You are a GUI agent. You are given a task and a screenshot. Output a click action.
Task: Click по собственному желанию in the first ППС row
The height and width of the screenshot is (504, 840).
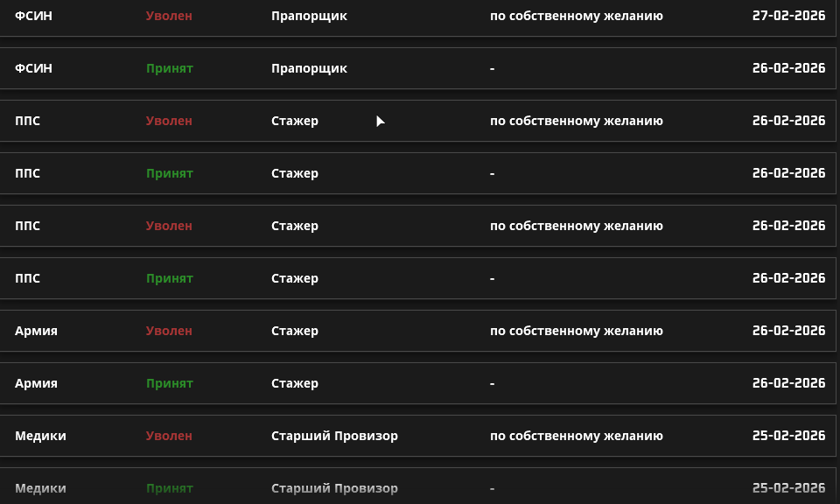[x=577, y=120]
